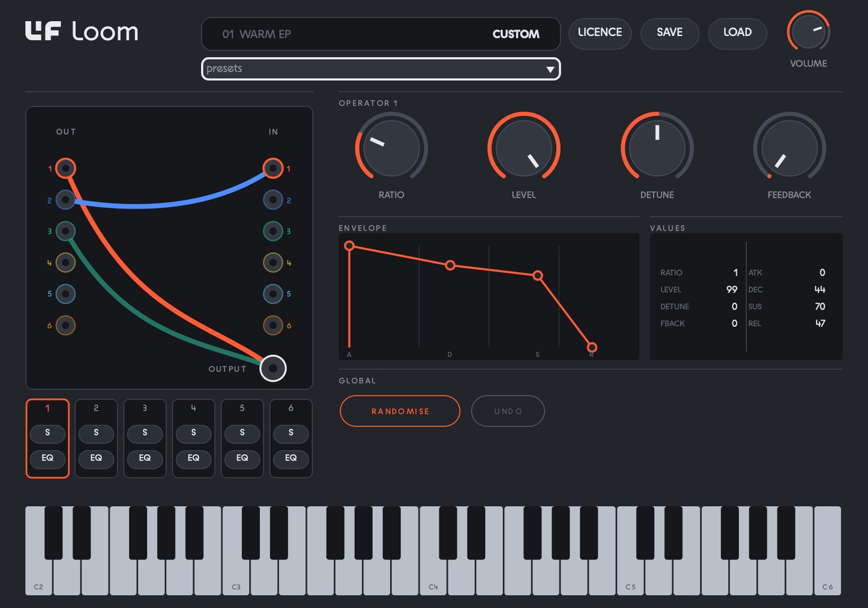Click the UNDO button
This screenshot has height=608, width=868.
click(x=508, y=411)
